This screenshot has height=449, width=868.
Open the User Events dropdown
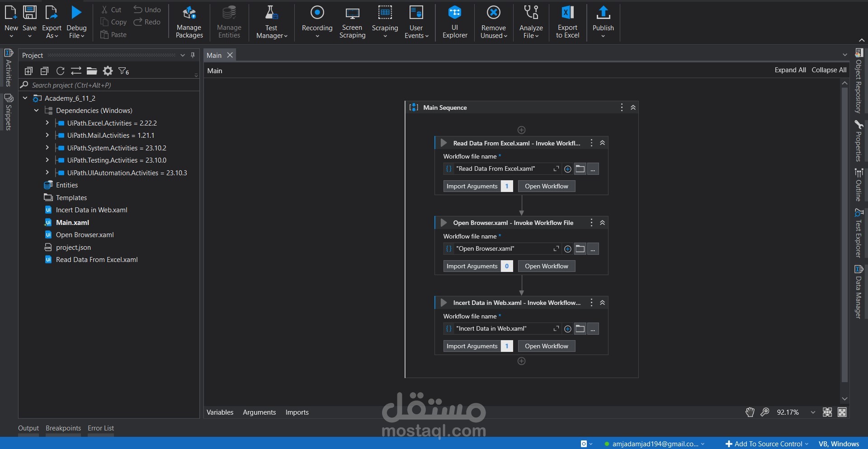pyautogui.click(x=427, y=36)
